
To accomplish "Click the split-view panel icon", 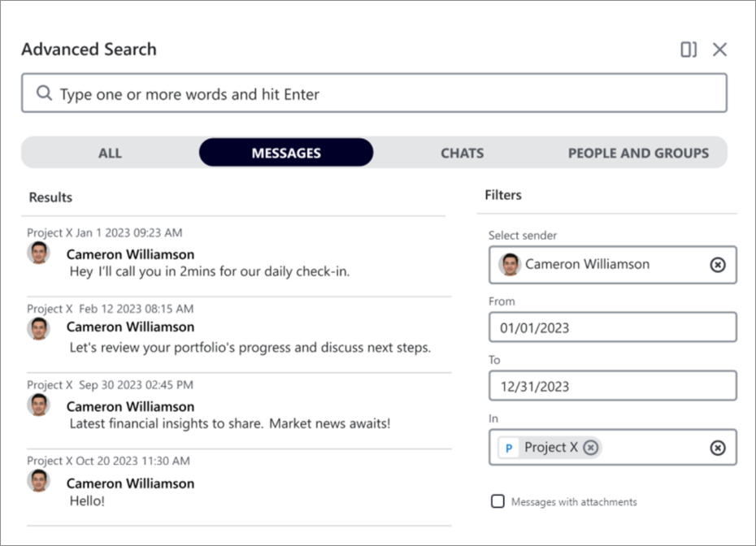I will (x=689, y=49).
